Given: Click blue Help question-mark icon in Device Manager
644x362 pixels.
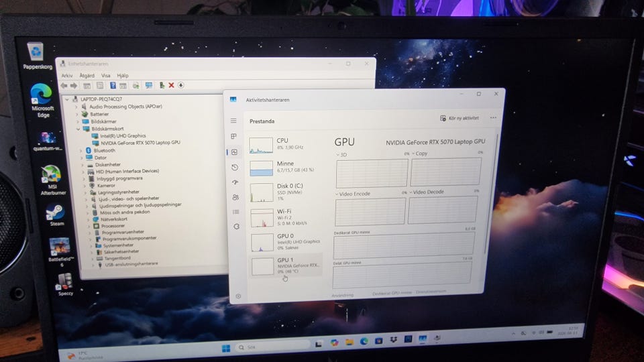Looking at the screenshot, I should pyautogui.click(x=113, y=85).
